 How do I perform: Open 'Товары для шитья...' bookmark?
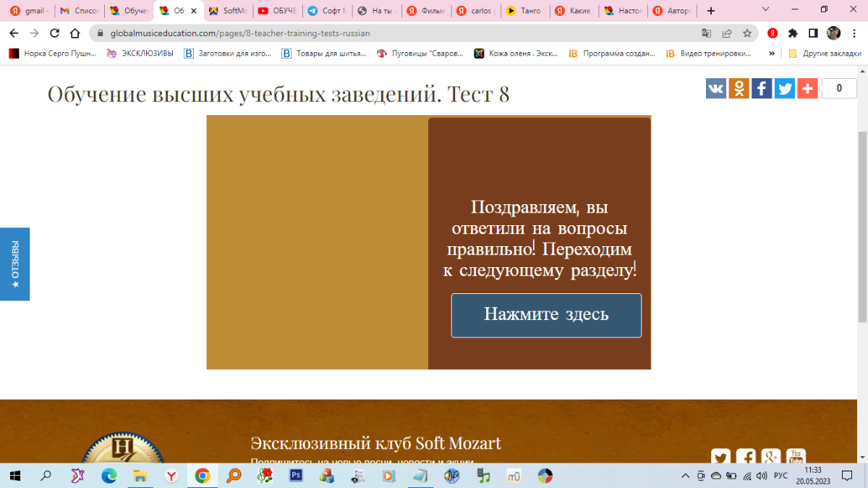pyautogui.click(x=323, y=53)
